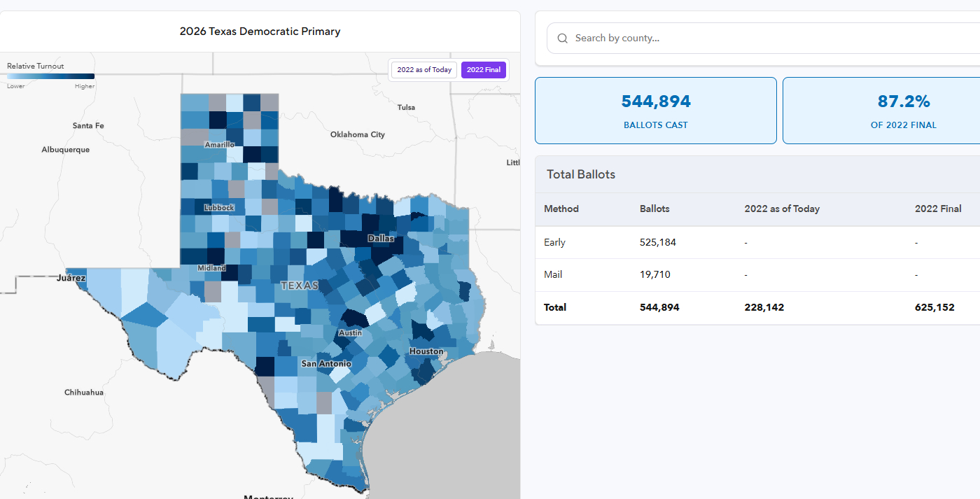980x499 pixels.
Task: Select the purple 2022 Final map button
Action: click(483, 70)
